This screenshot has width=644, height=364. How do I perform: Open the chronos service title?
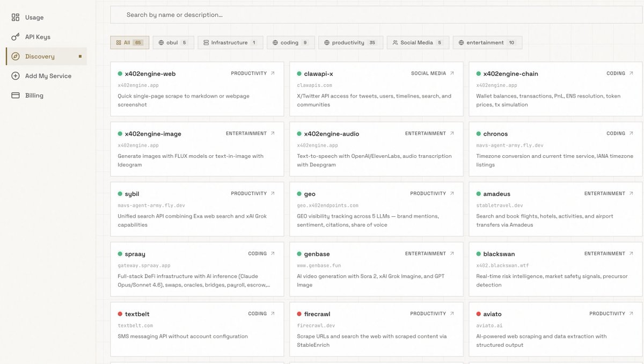[x=495, y=134]
